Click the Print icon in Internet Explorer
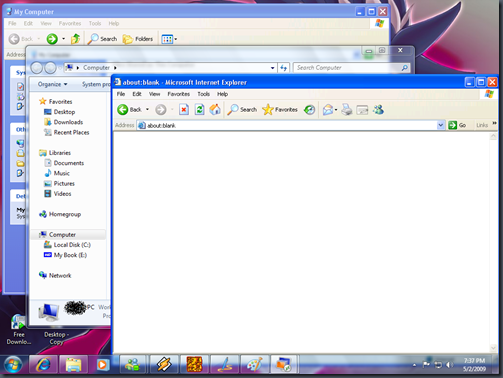Screen dimensions: 503x378 click(x=347, y=109)
